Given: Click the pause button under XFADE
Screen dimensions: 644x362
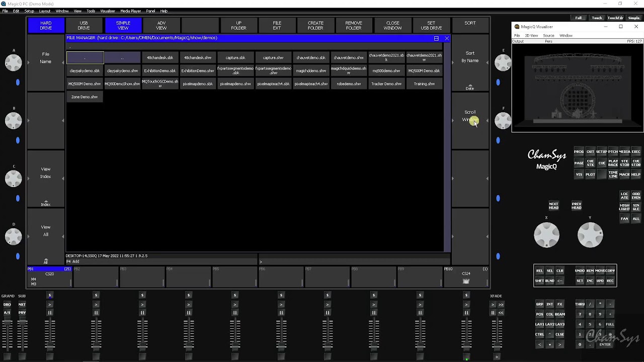Looking at the screenshot, I should coord(493,313).
